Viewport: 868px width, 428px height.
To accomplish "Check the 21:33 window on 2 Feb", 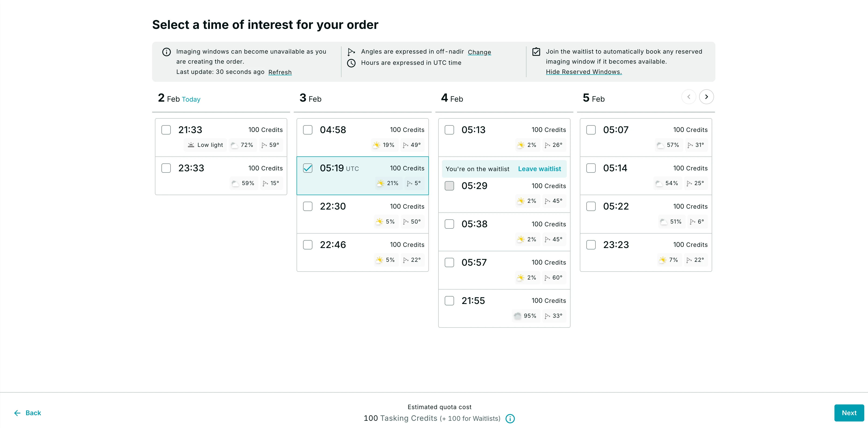I will pos(166,130).
